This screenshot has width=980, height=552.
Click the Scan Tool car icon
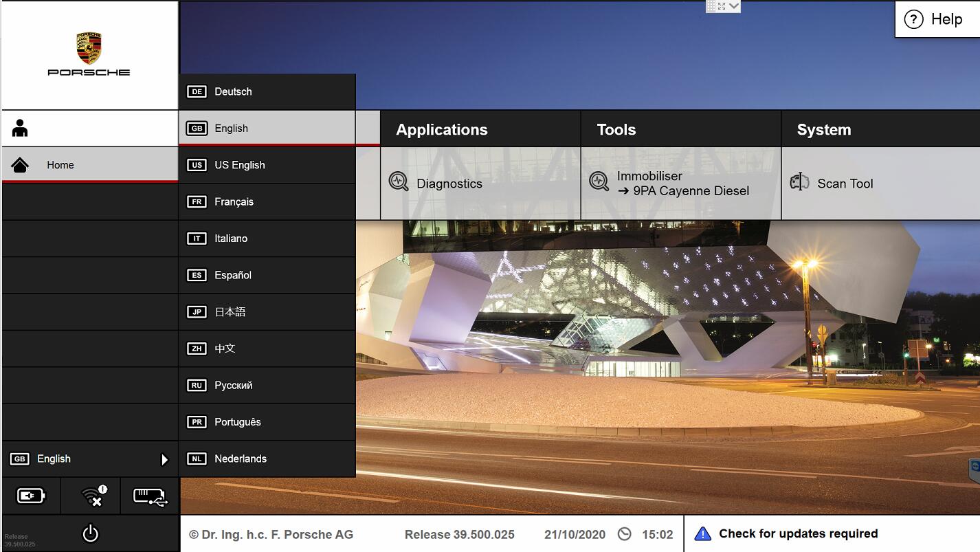tap(799, 182)
